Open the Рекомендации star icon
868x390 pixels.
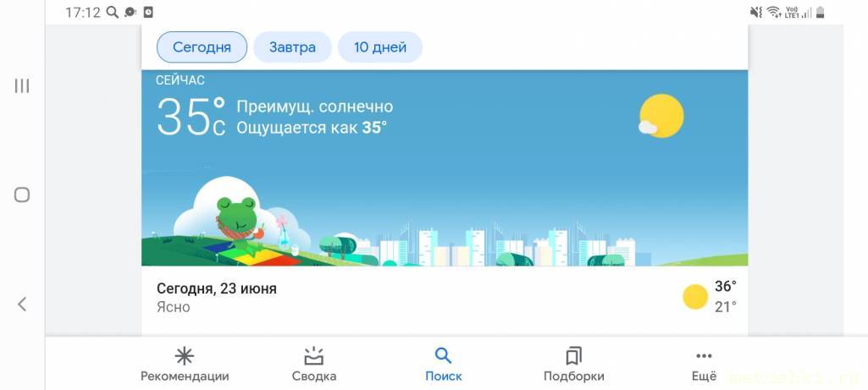point(185,356)
